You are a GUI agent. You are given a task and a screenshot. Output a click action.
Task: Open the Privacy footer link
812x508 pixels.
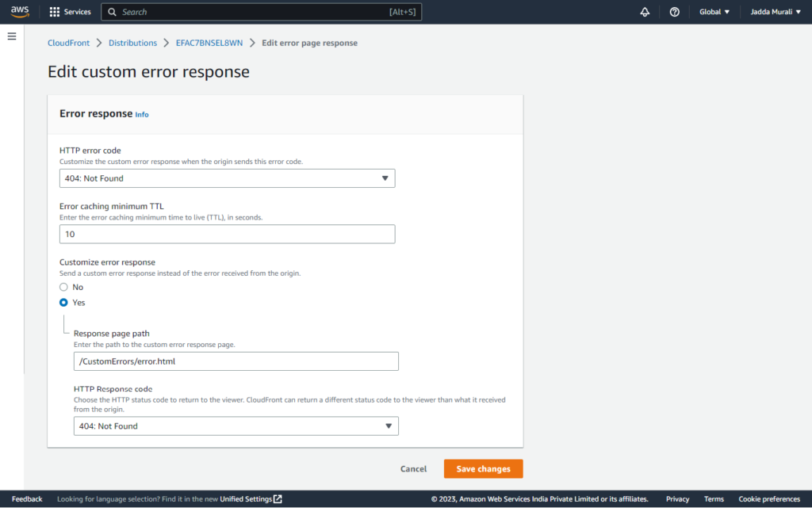677,499
